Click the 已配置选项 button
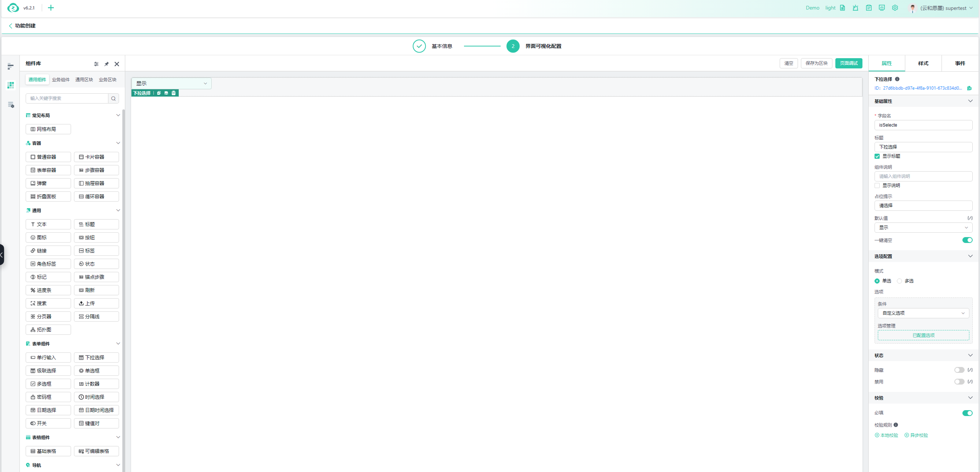The width and height of the screenshot is (980, 472). [x=923, y=335]
